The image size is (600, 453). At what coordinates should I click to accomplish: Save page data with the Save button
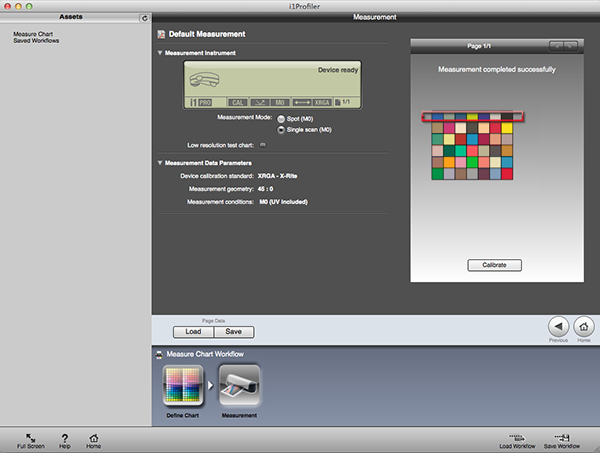click(x=233, y=332)
